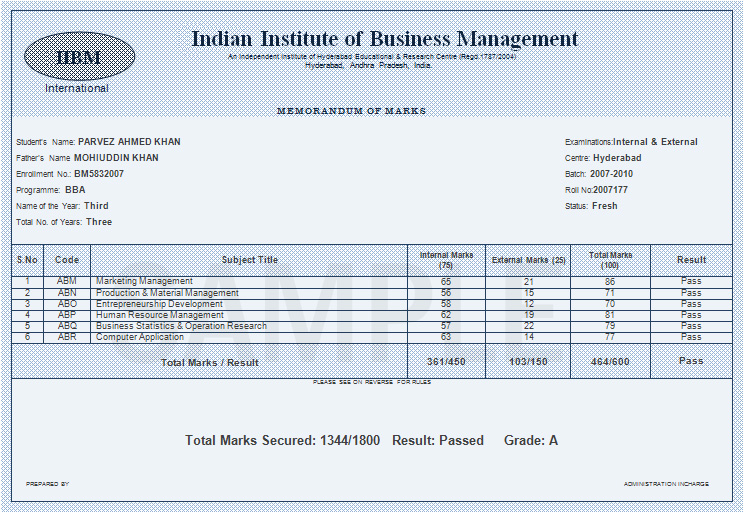
Task: Click the International text under logo
Action: point(77,88)
